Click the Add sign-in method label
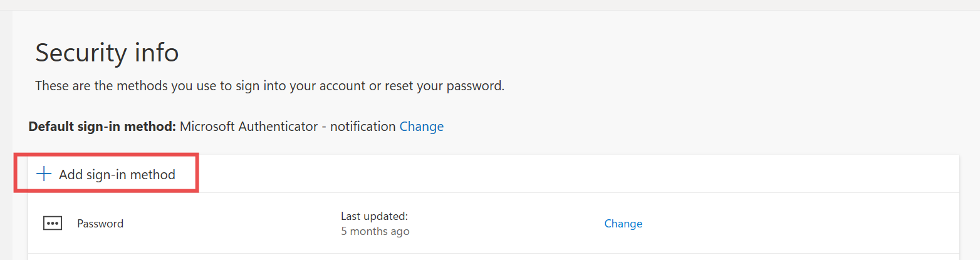The width and height of the screenshot is (980, 260). pyautogui.click(x=117, y=175)
